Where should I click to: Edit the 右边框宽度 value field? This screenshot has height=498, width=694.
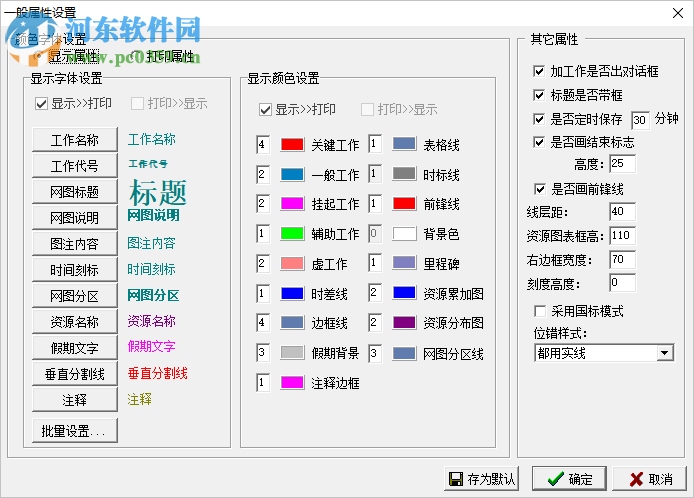(x=622, y=259)
